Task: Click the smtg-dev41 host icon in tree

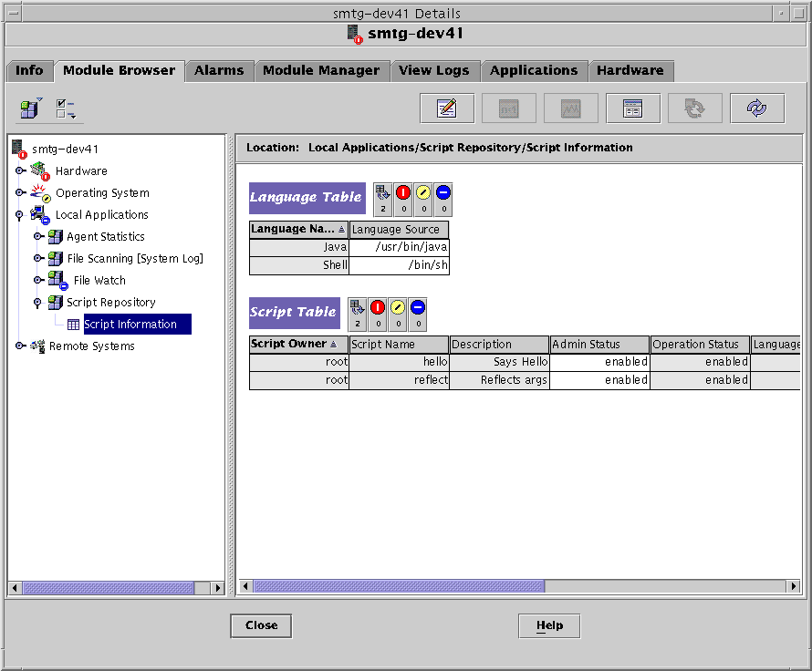Action: click(x=19, y=149)
